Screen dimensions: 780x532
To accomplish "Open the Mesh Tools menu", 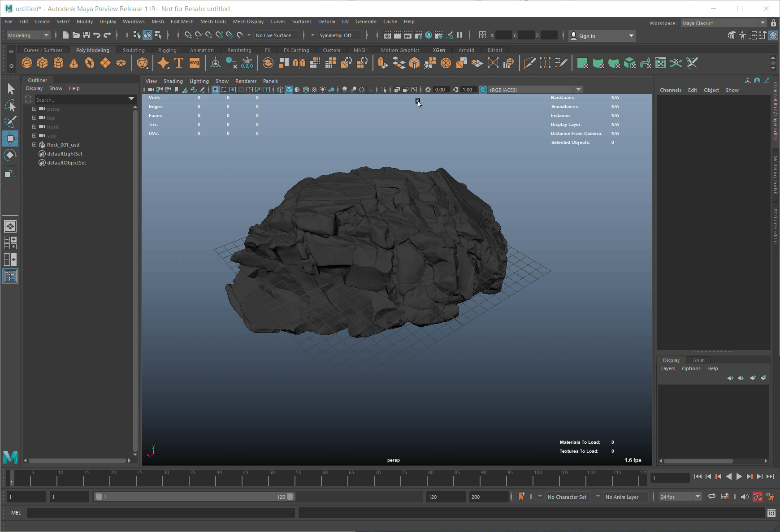I will point(213,22).
